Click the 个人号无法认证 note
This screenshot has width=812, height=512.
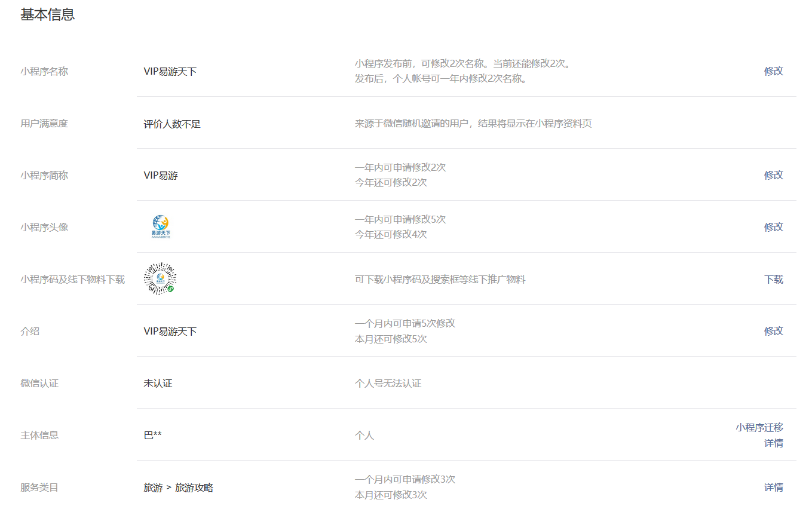(x=388, y=384)
